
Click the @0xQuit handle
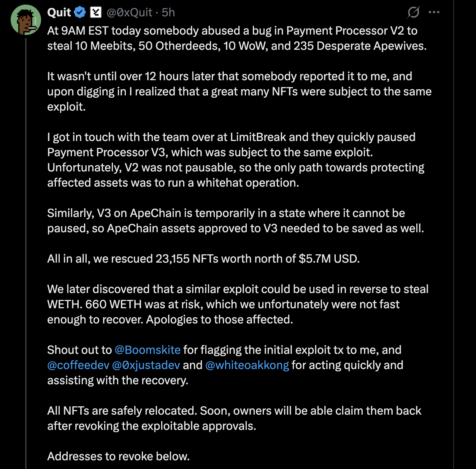[130, 13]
